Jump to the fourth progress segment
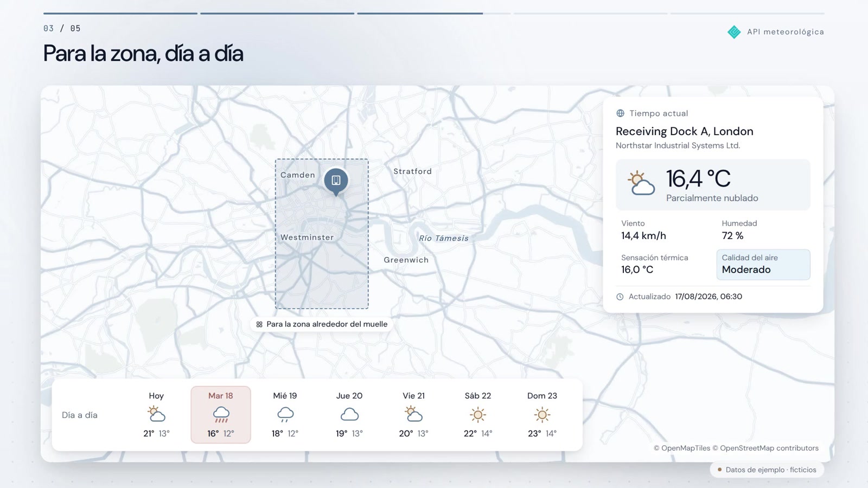 point(591,13)
